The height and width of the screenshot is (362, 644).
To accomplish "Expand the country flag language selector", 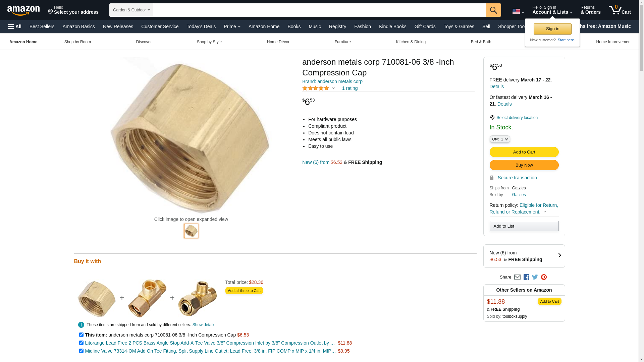I will click(x=518, y=11).
